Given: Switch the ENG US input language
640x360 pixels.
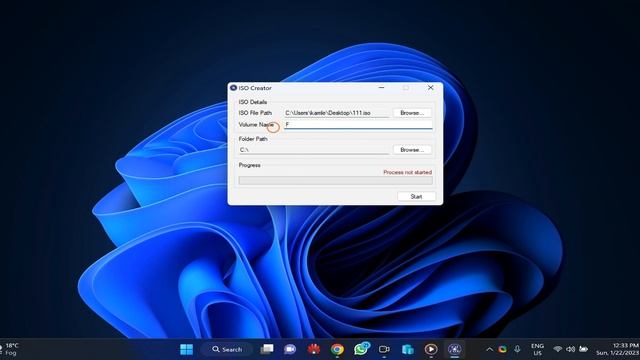Looking at the screenshot, I should point(538,349).
